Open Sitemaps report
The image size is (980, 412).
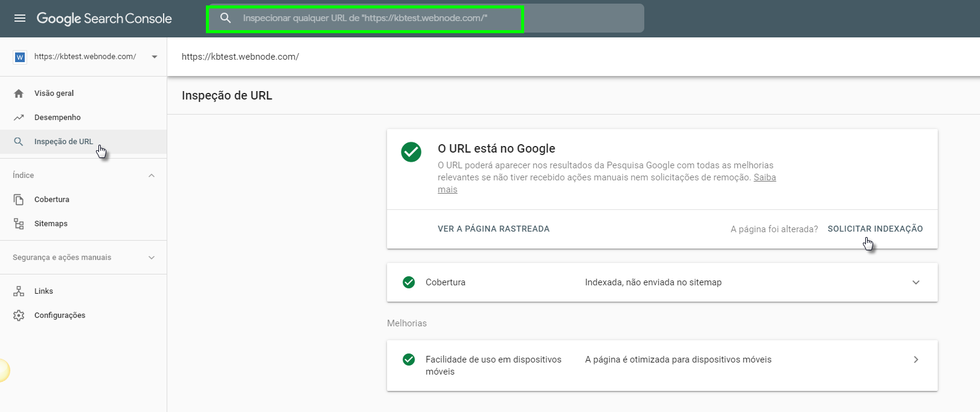pyautogui.click(x=51, y=224)
